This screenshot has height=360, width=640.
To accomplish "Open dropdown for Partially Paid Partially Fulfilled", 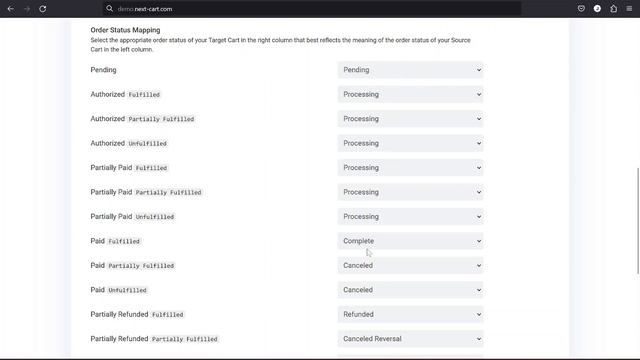I will point(410,192).
